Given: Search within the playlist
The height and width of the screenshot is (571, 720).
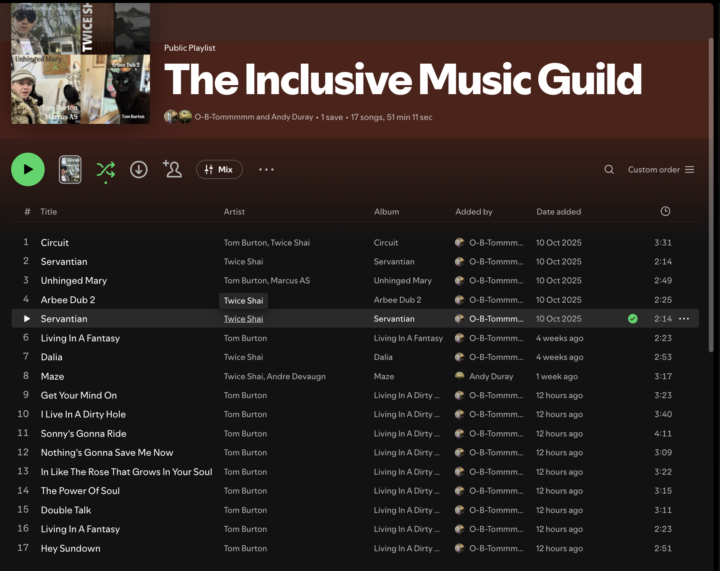Looking at the screenshot, I should click(609, 169).
